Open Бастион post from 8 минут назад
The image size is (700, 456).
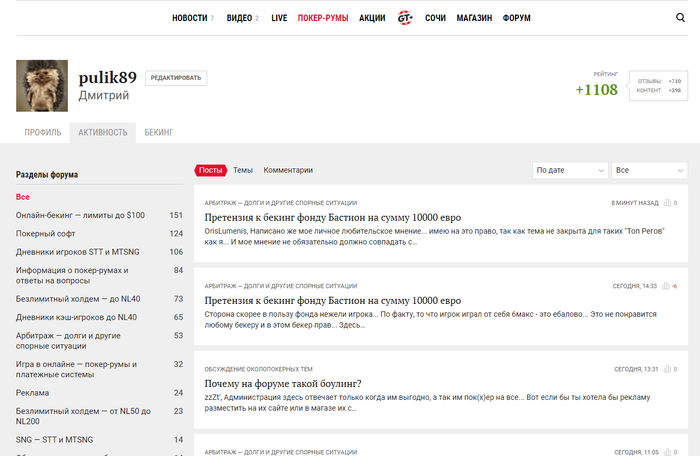tap(333, 218)
